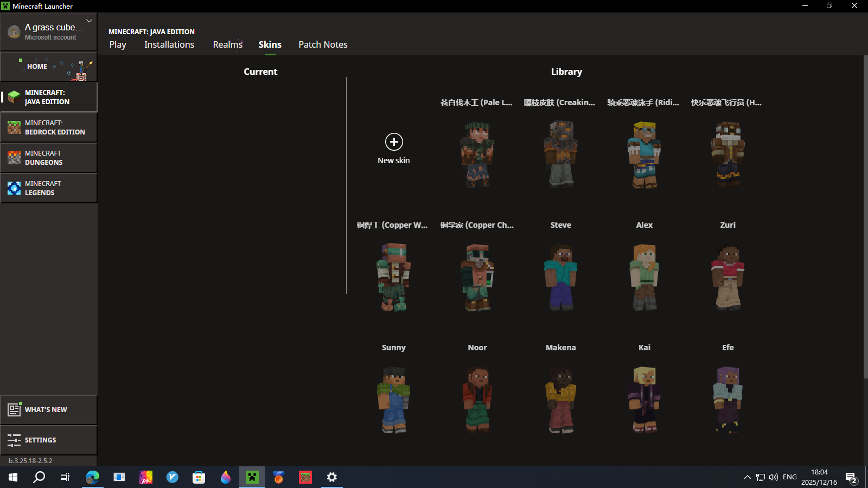Open Windows taskbar search

point(39,477)
